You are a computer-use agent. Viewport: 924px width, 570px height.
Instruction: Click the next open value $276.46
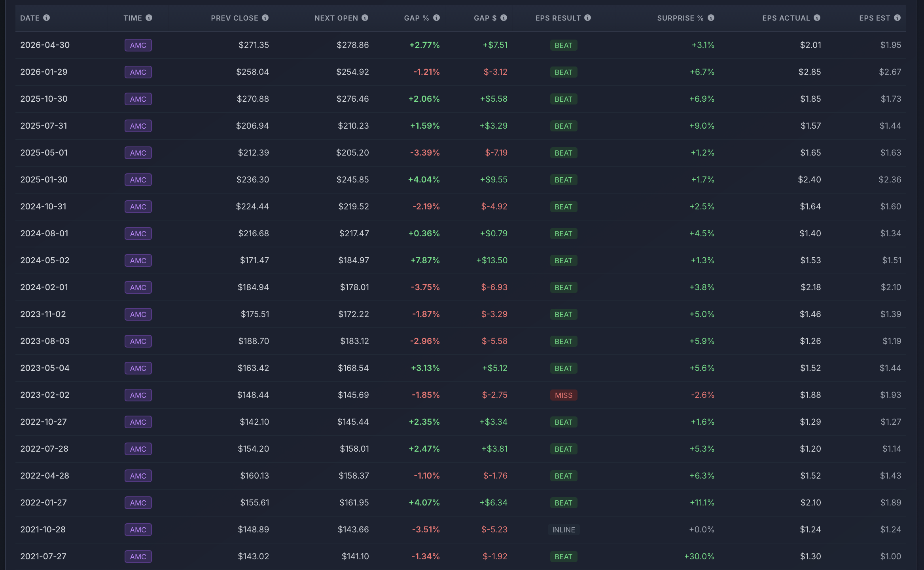[352, 99]
